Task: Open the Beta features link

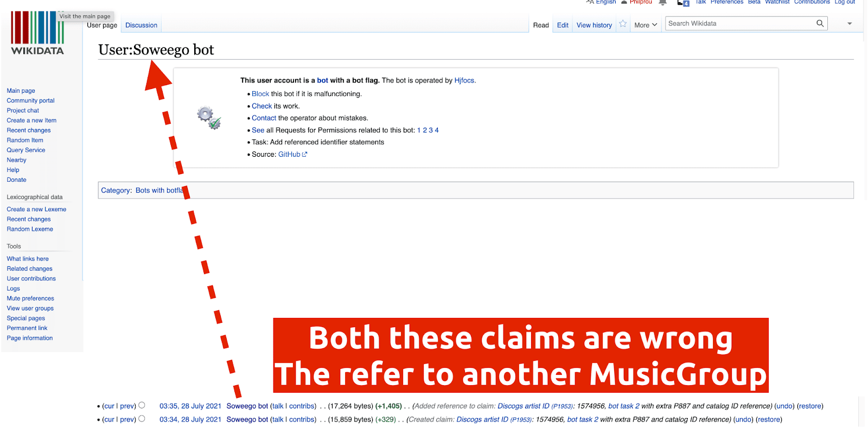Action: 754,2
